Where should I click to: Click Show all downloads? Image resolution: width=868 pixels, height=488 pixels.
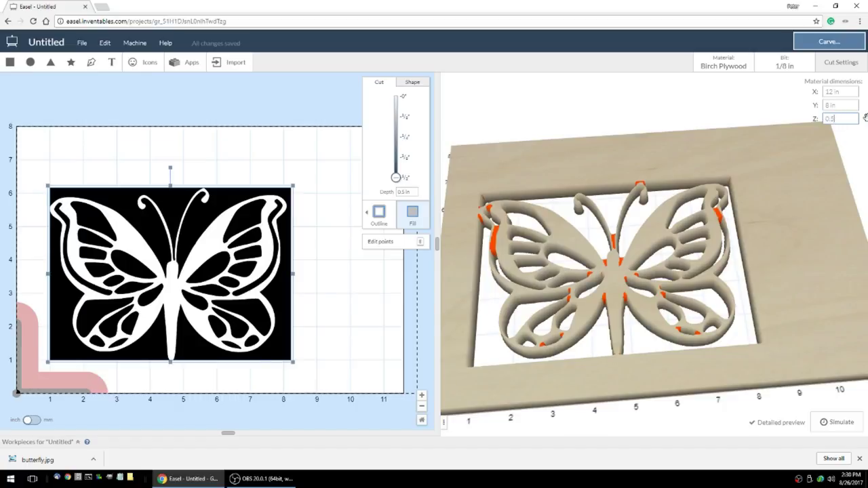833,459
